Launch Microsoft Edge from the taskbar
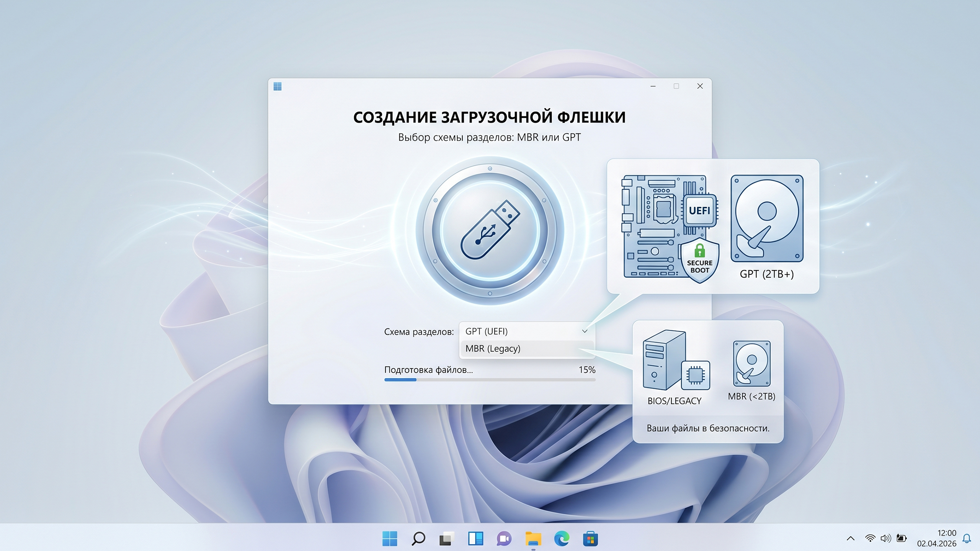 pos(562,539)
